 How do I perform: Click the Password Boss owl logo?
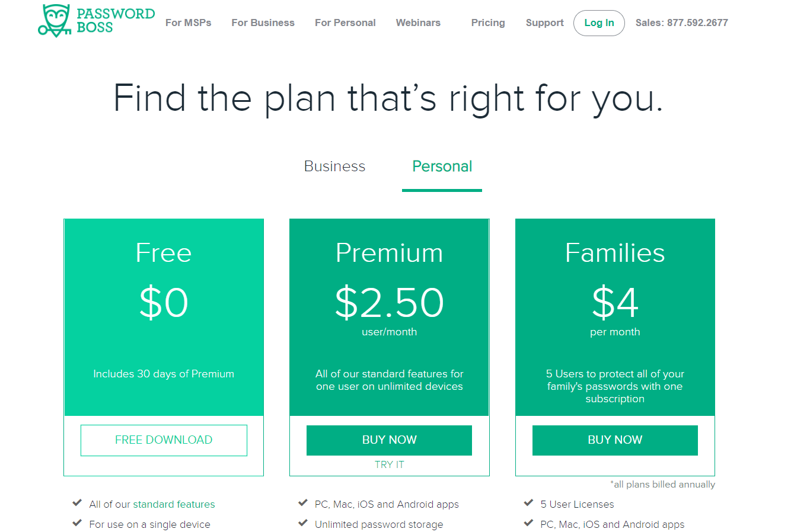[x=56, y=21]
